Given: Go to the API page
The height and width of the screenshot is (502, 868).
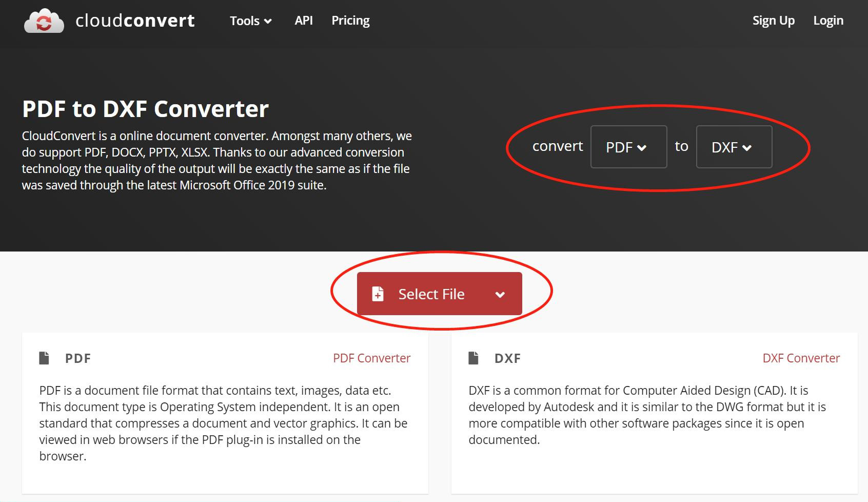Looking at the screenshot, I should 303,21.
